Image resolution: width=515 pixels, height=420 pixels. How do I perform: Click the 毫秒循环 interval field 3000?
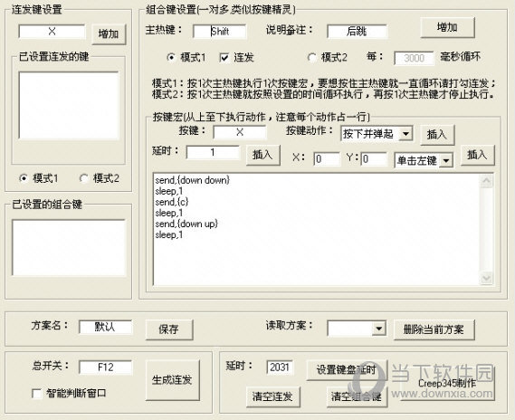coord(414,58)
